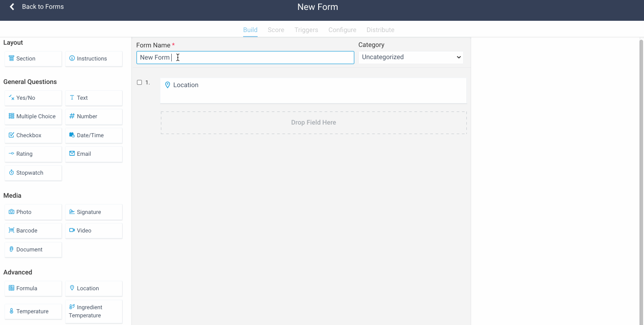Screen dimensions: 644x325
Task: Add a Stopwatch field
Action: [x=33, y=173]
